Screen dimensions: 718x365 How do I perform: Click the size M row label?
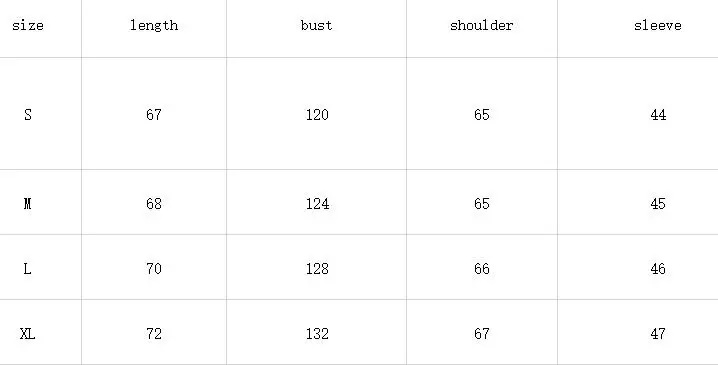click(x=27, y=203)
